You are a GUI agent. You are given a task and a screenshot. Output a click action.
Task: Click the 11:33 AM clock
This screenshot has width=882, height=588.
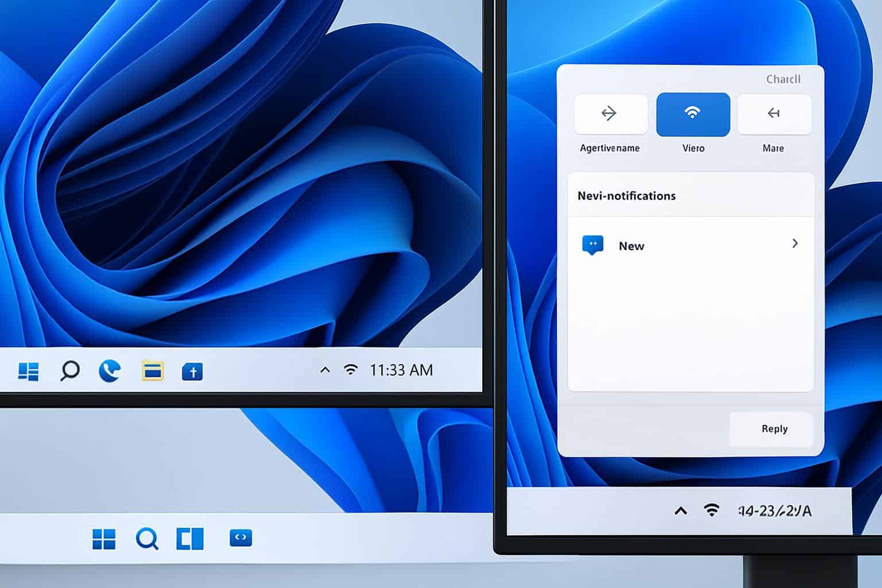tap(401, 370)
